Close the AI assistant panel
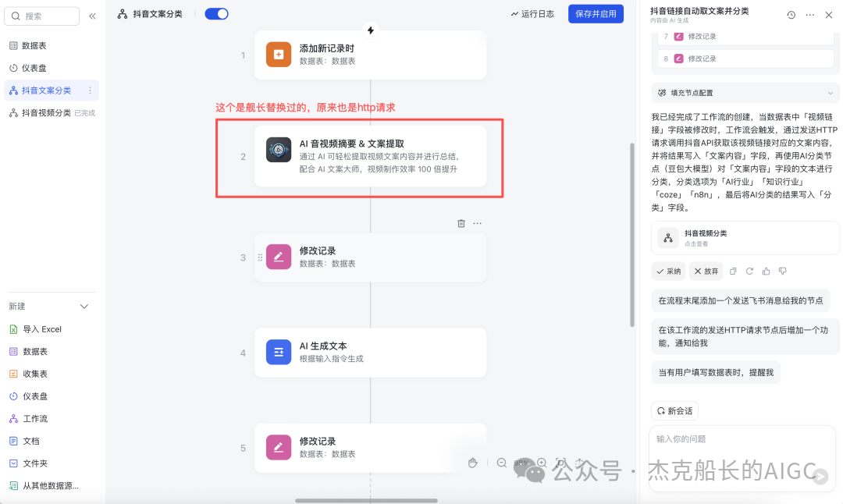The image size is (843, 504). (828, 15)
